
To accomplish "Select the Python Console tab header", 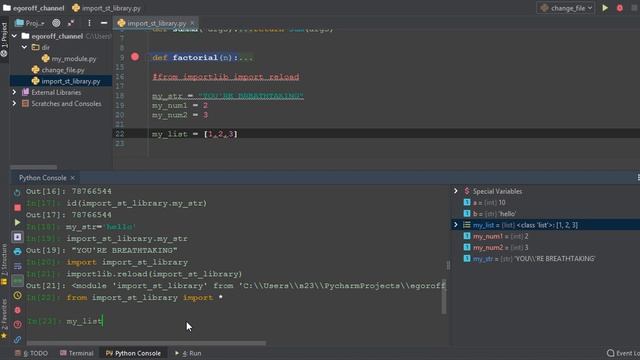I will 42,178.
